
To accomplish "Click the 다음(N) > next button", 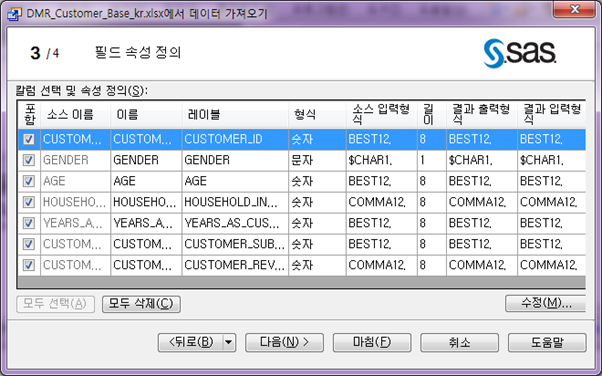I will (x=284, y=342).
